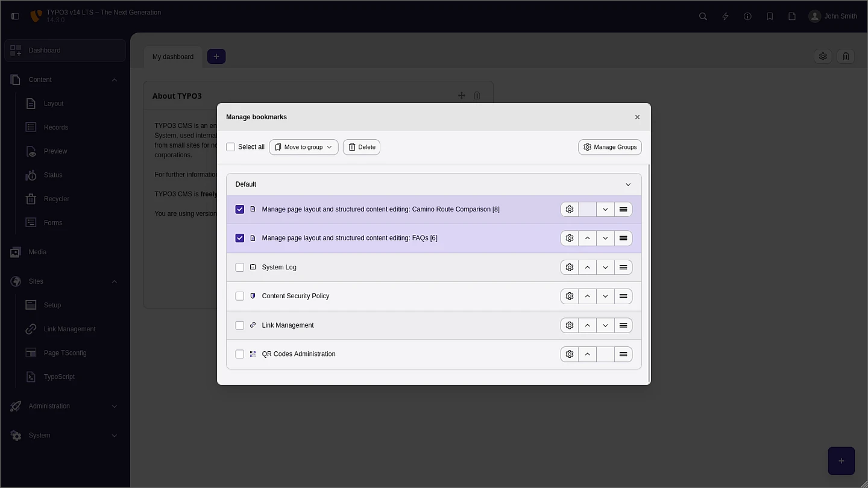Switch to My dashboard tab
Screen dimensions: 868x488
coord(173,57)
